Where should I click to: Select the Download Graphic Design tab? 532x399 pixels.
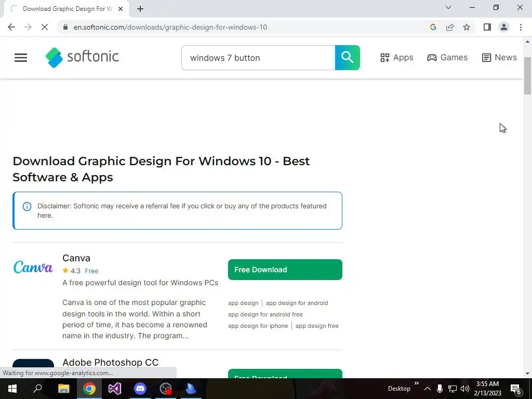(66, 9)
